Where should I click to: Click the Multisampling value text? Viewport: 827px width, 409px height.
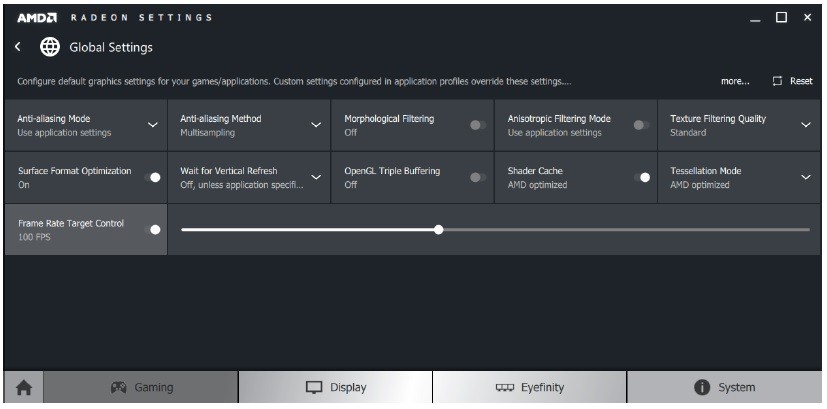coord(207,132)
